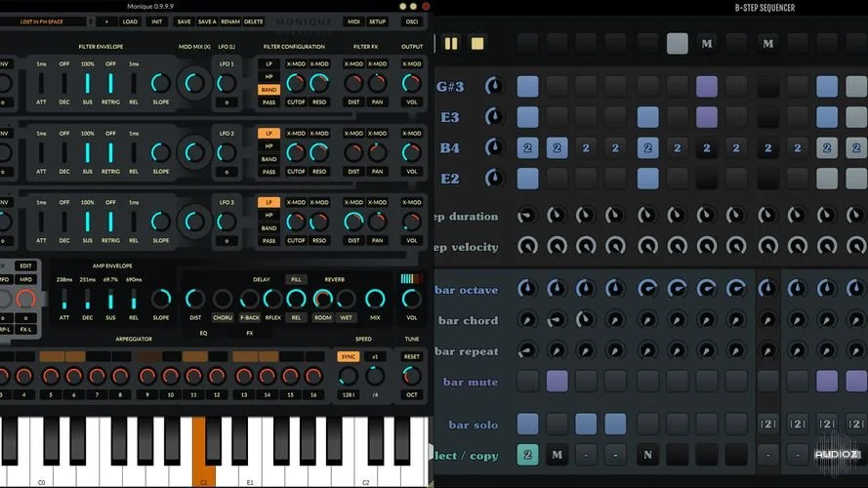Click the PAN knob of filter 3
The height and width of the screenshot is (488, 868).
pyautogui.click(x=378, y=222)
